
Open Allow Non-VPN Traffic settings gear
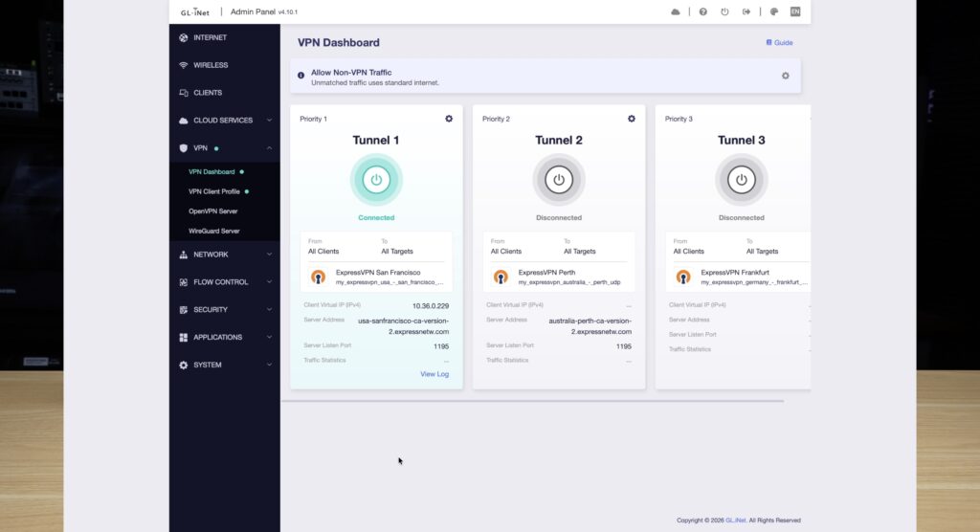[786, 76]
